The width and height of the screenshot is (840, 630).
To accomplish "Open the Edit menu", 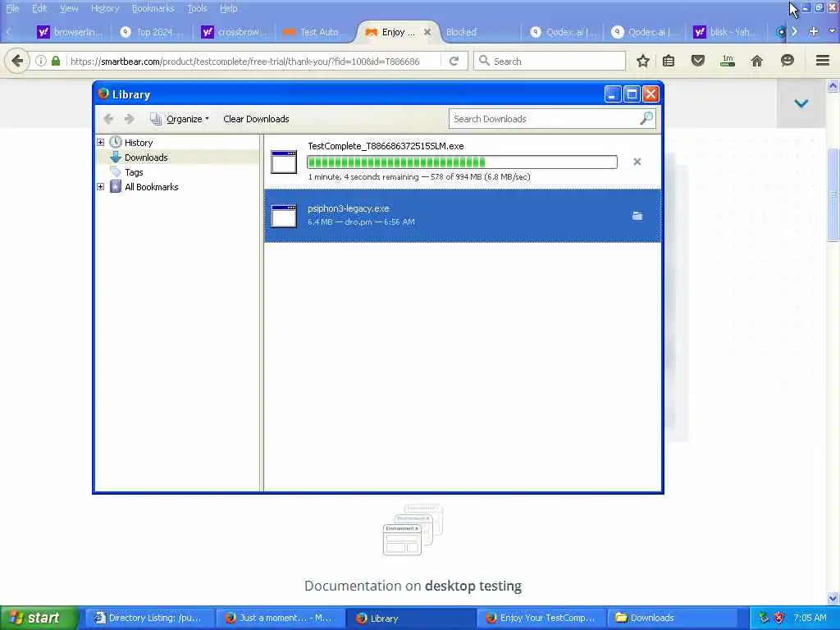I will [39, 8].
